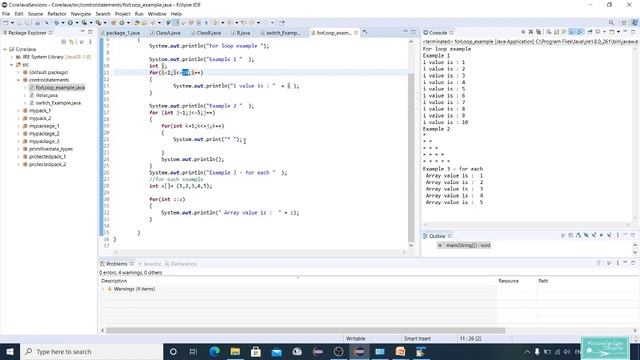Toggle Pin Console
640x360 pixels.
tap(590, 32)
